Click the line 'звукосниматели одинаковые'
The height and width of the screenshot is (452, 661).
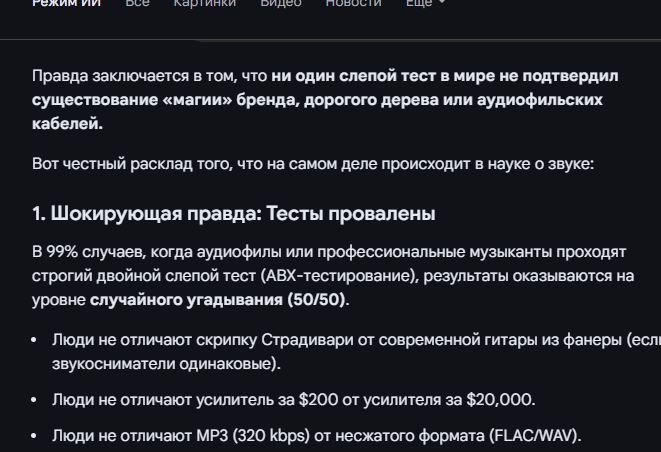[x=166, y=364]
